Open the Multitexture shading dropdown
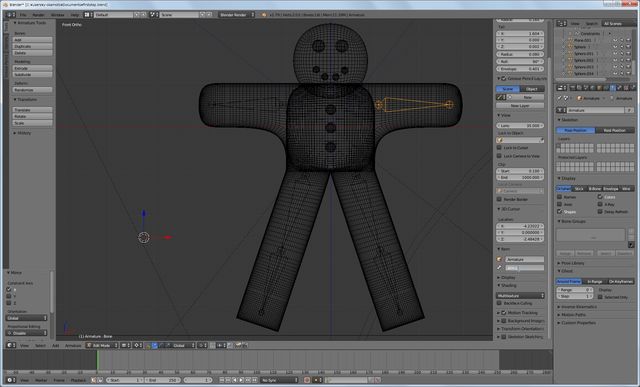This screenshot has width=640, height=387. pos(520,296)
